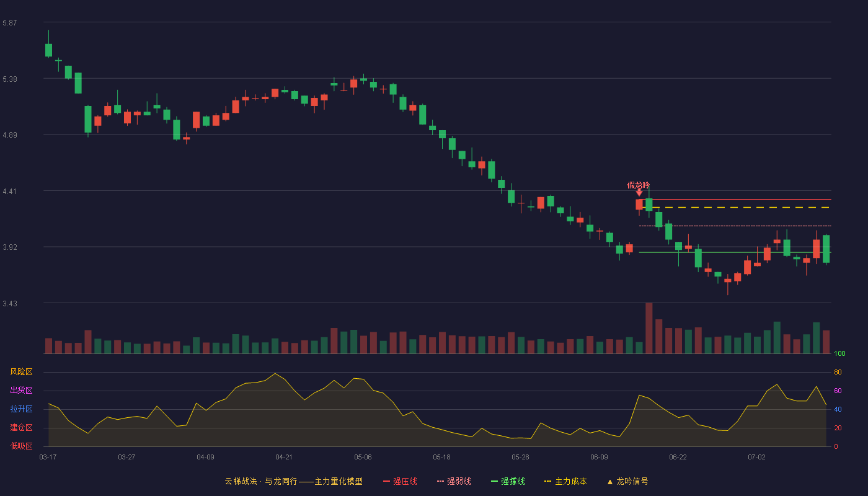868x496 pixels.
Task: Click the 风险区 zone label
Action: tap(21, 372)
